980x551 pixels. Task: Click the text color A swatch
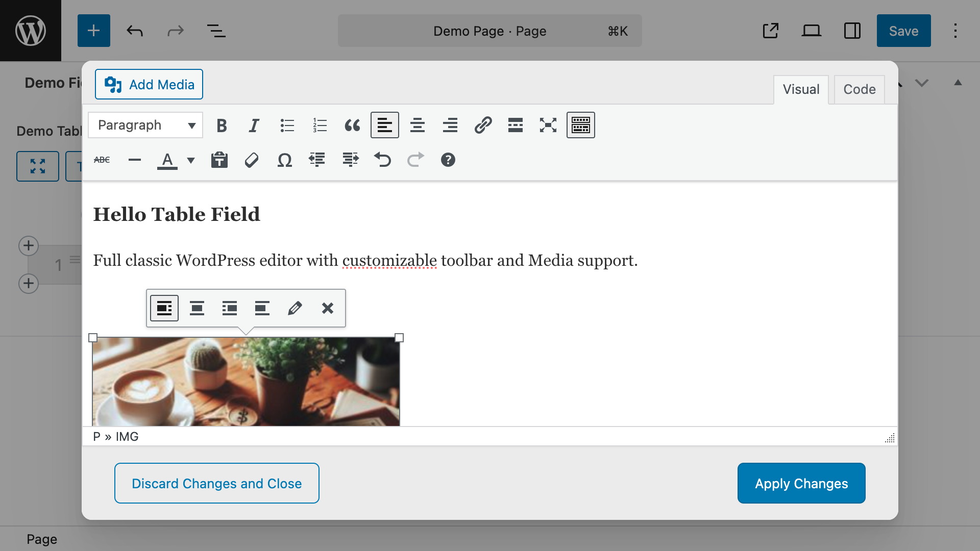click(167, 160)
